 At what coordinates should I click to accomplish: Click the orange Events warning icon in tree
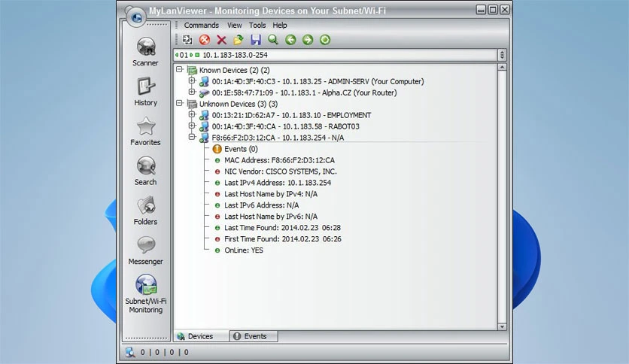tap(217, 149)
